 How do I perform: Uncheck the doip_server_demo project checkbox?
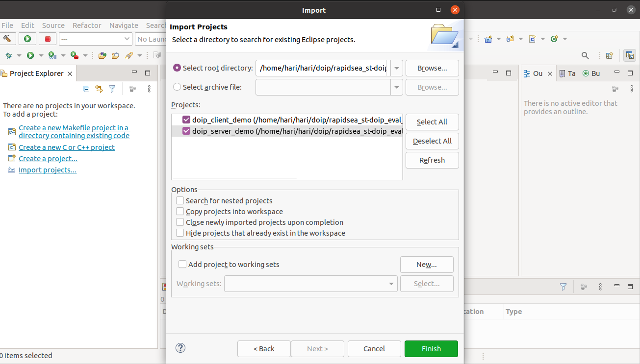tap(186, 131)
